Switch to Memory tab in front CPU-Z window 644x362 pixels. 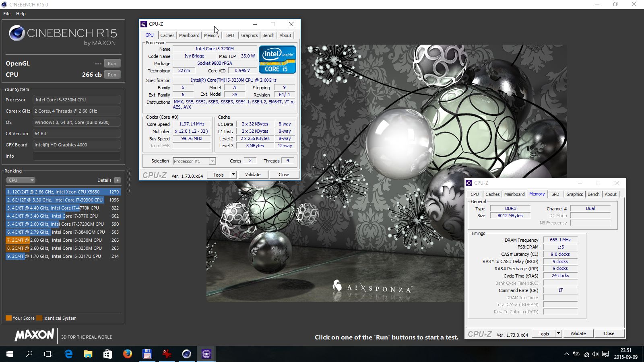(x=212, y=35)
